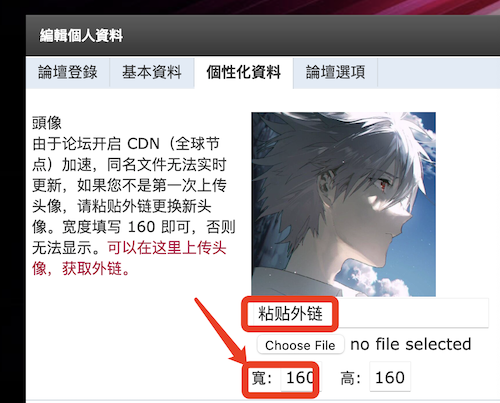Click the 編輯個人資料 dialog title bar

[x=263, y=35]
